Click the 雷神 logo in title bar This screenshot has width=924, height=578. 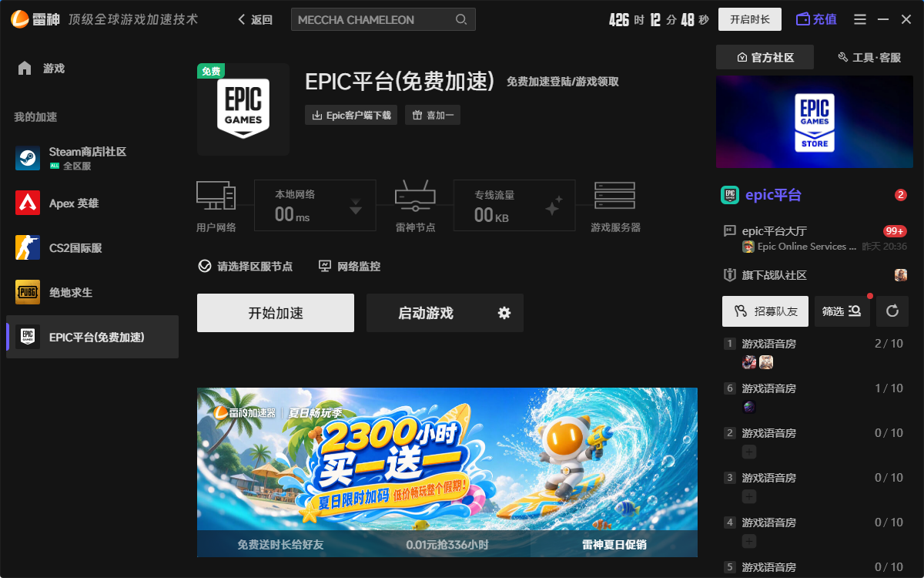tap(35, 19)
